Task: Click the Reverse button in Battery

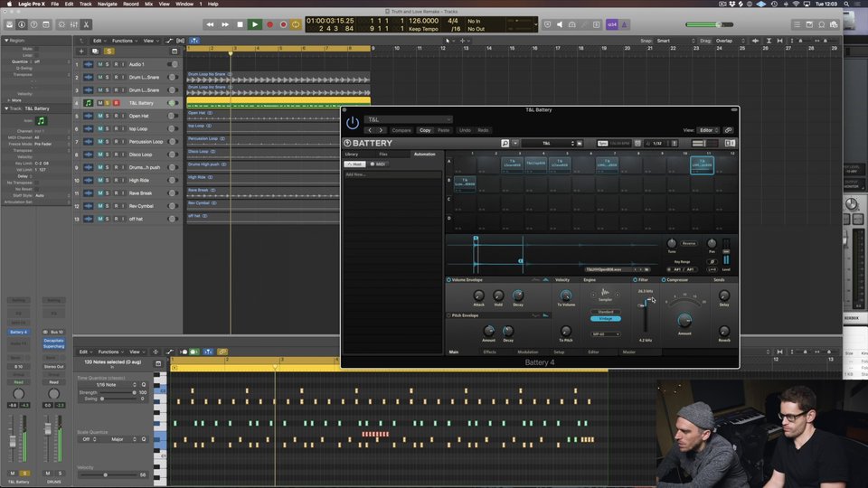Action: 689,243
